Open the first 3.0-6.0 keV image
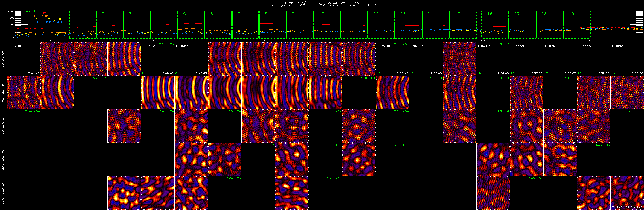This screenshot has height=210, width=644. [x=57, y=59]
